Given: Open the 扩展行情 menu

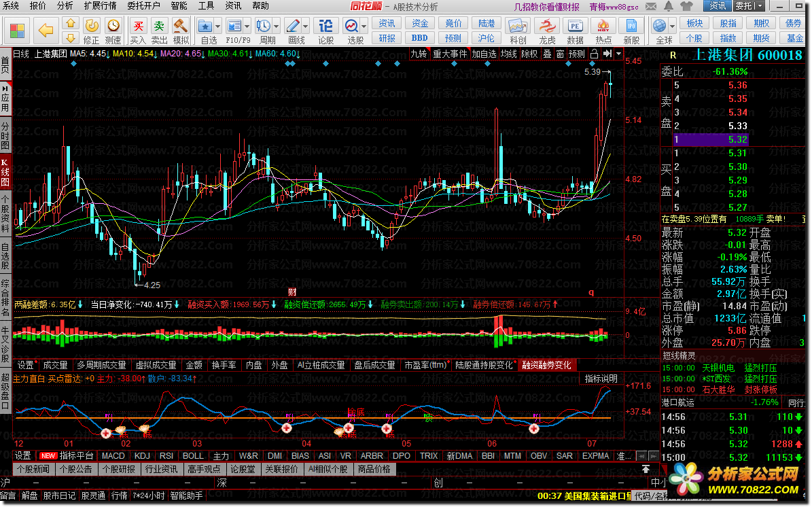Looking at the screenshot, I should (x=100, y=5).
